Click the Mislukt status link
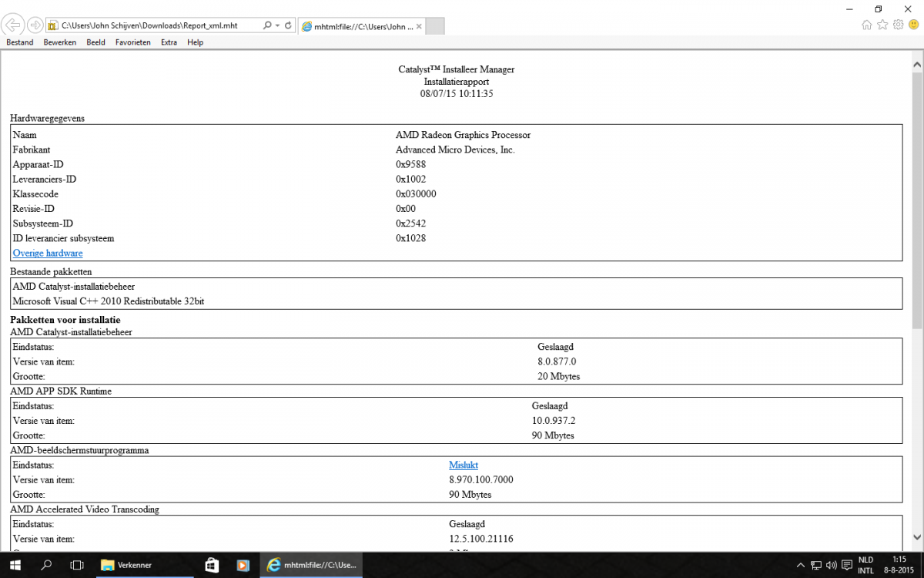The image size is (924, 578). (x=464, y=465)
